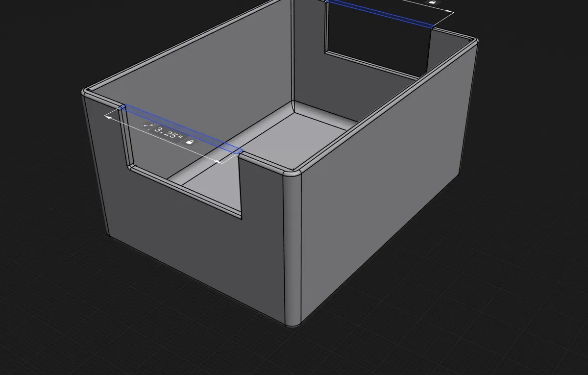Toggle the lock icon on the rear notch dimension

point(432,2)
